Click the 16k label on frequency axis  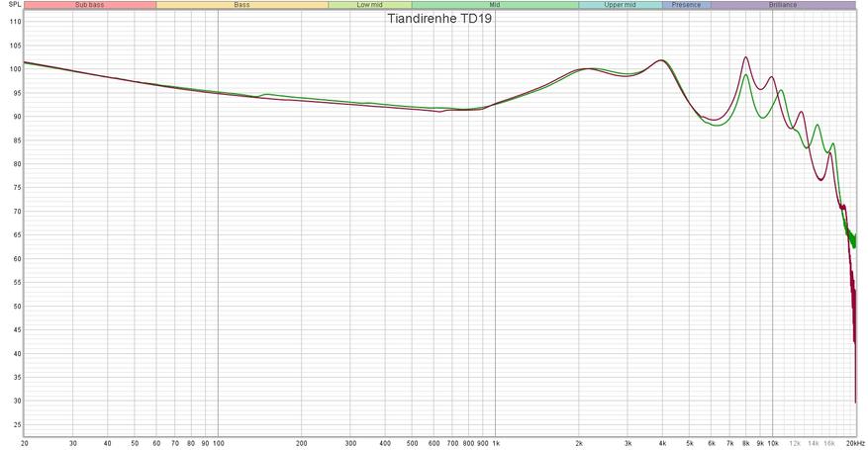(x=829, y=443)
